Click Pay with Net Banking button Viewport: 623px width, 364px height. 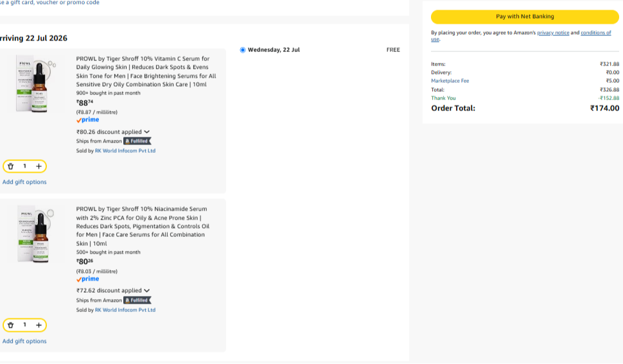525,17
